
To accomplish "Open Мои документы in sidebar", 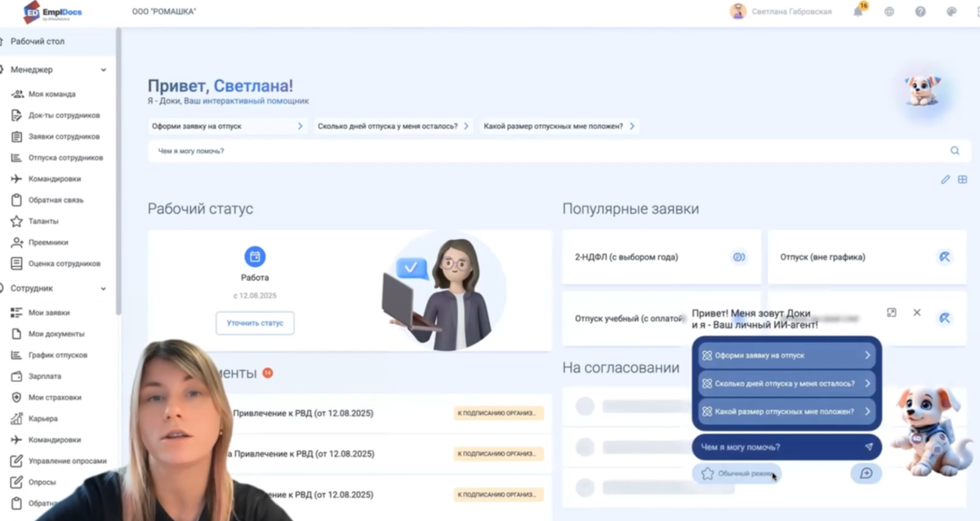I will click(x=56, y=334).
